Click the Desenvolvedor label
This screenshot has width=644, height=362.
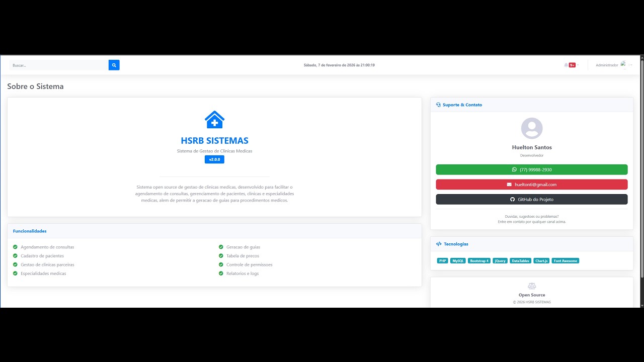[x=532, y=155]
